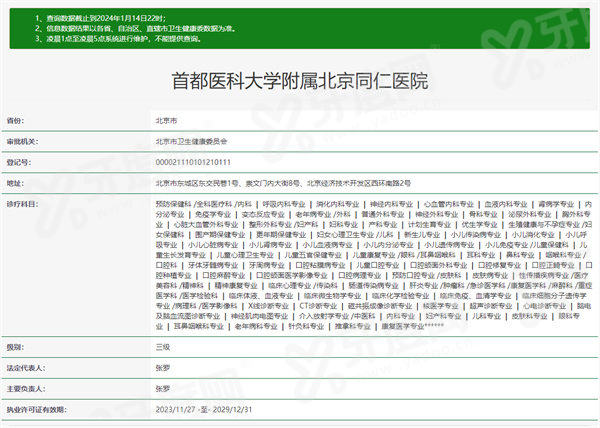The image size is (600, 428).
Task: Click 免疫学专业 in the specialty list
Action: [213, 214]
